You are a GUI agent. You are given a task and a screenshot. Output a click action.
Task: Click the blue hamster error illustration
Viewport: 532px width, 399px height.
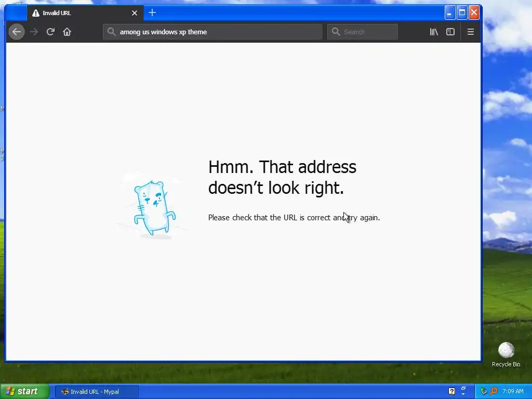(x=154, y=208)
